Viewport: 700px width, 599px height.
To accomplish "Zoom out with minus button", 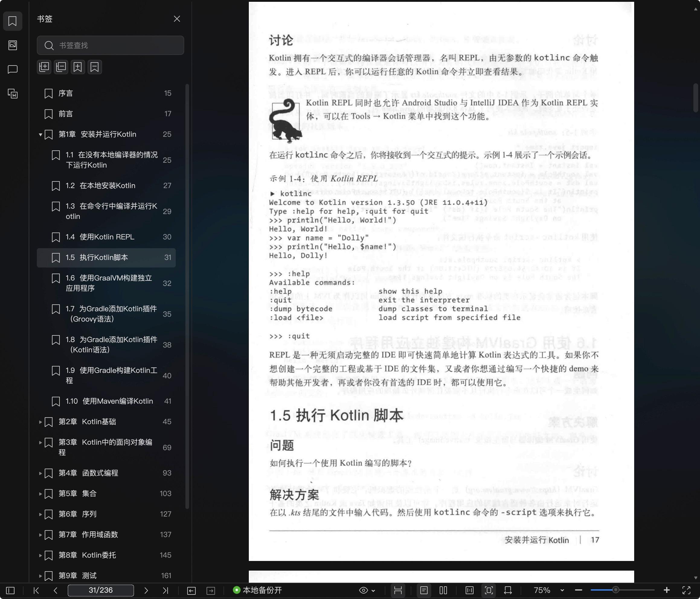I will pos(578,590).
